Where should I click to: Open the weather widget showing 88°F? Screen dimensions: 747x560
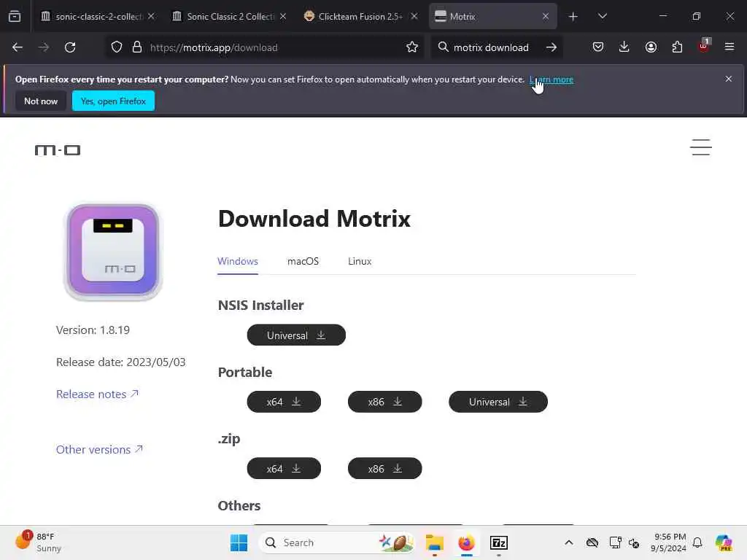click(x=38, y=542)
